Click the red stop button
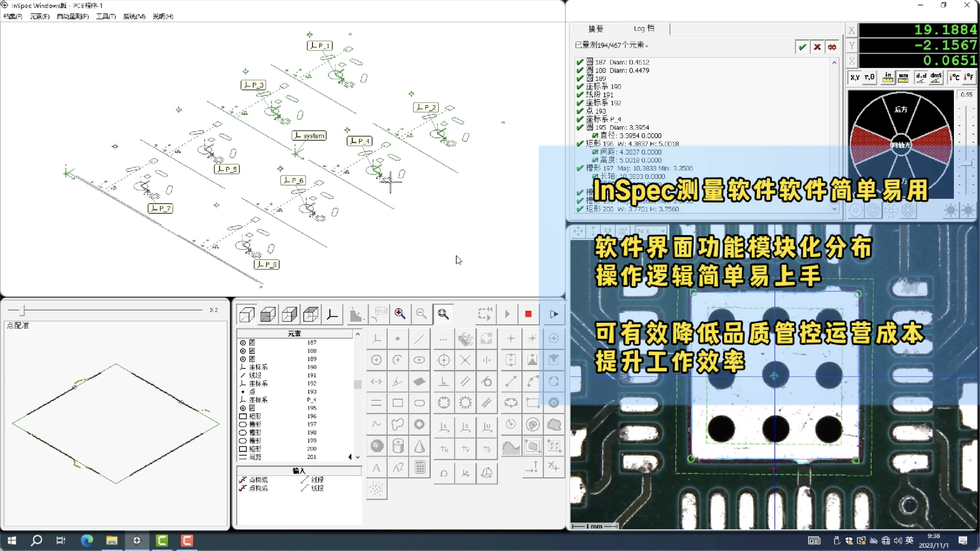 pyautogui.click(x=528, y=314)
